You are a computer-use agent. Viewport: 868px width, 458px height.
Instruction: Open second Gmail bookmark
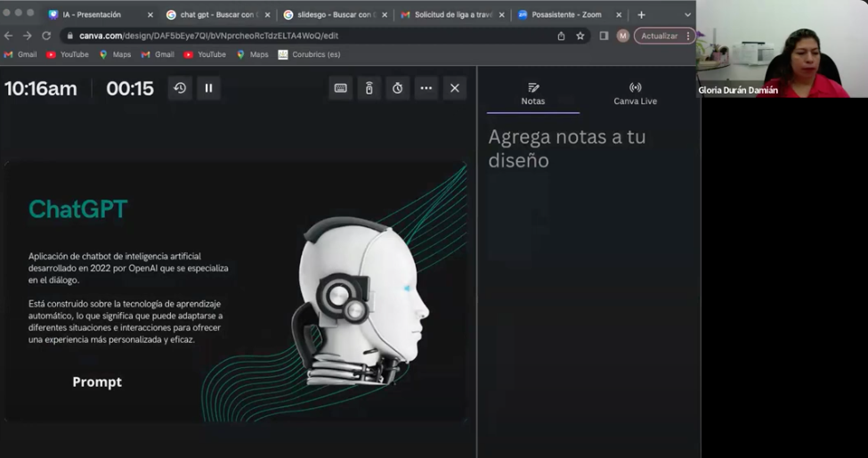[158, 54]
